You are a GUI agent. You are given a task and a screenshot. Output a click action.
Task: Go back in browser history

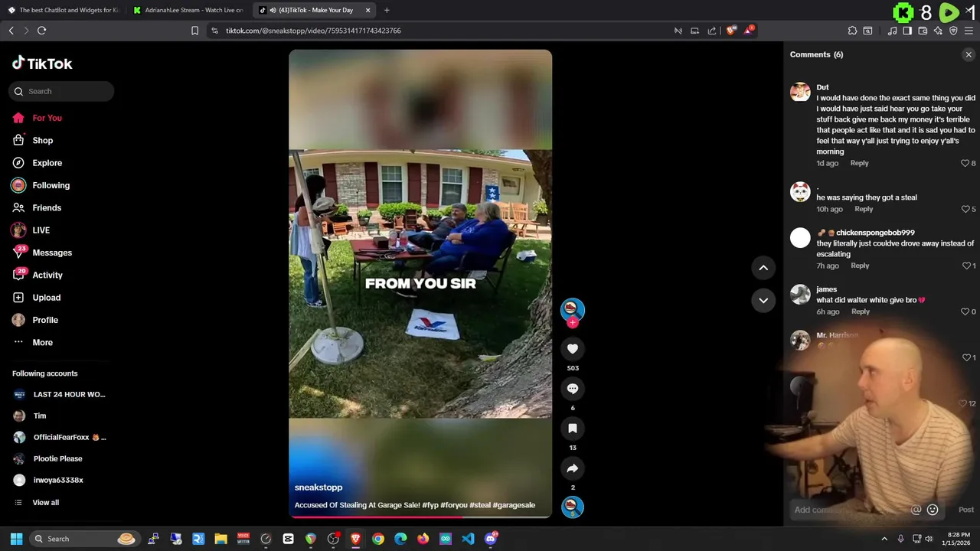(11, 31)
